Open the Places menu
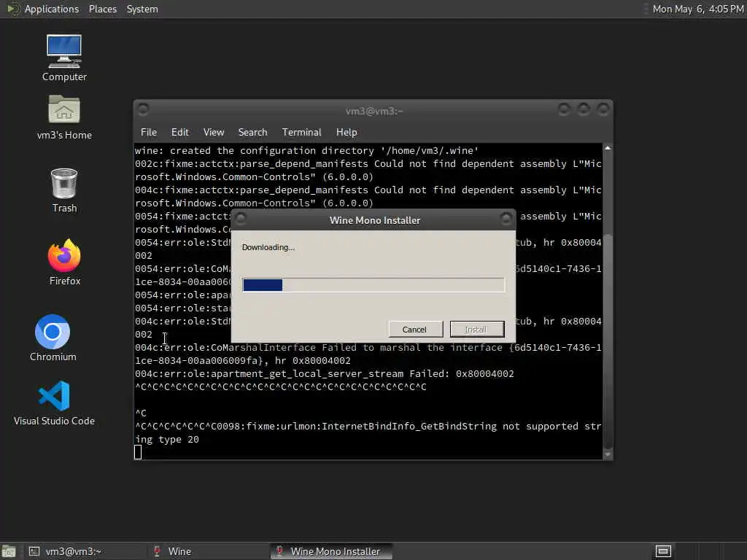This screenshot has height=560, width=747. click(102, 9)
